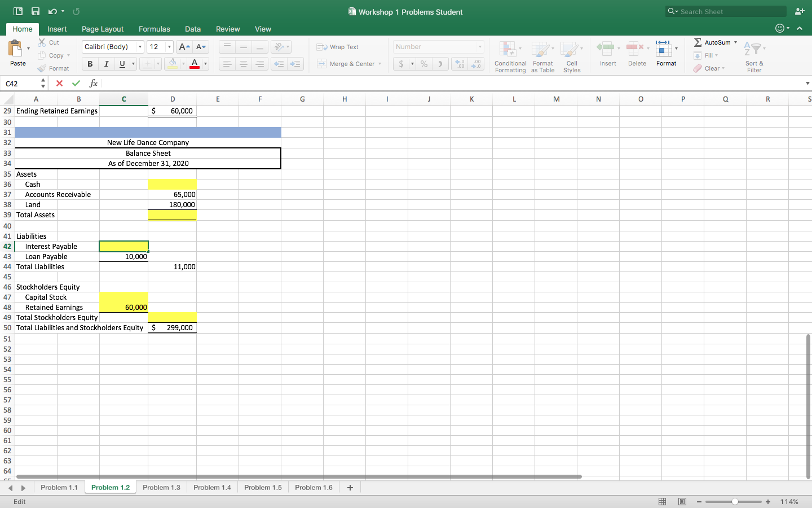
Task: Add a new sheet with the plus button
Action: 350,487
